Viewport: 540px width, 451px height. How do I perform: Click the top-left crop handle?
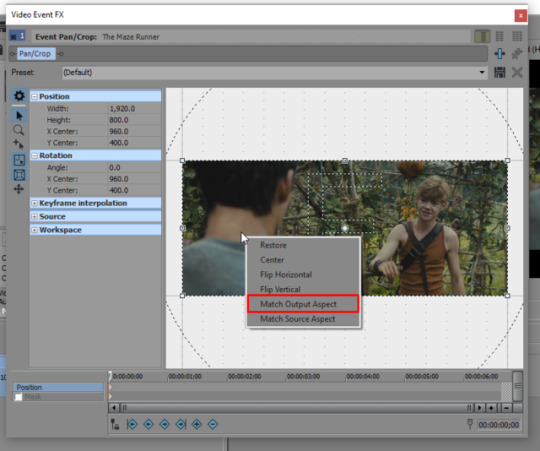[x=183, y=160]
